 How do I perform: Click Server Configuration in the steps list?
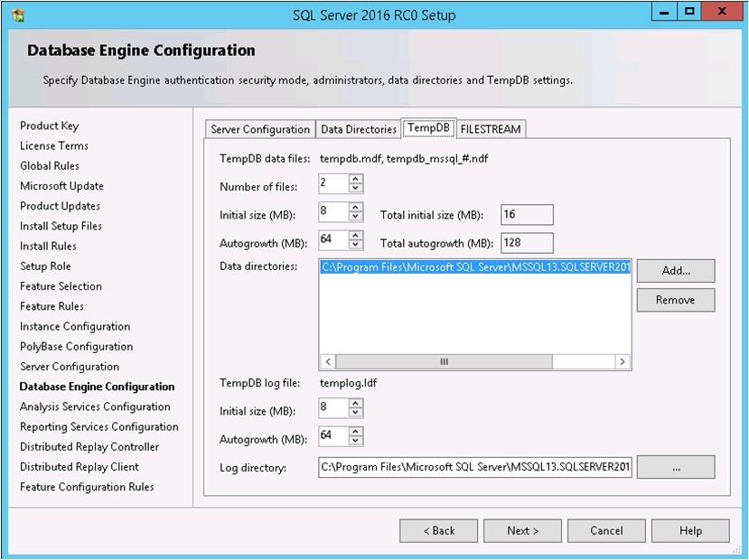tap(70, 367)
